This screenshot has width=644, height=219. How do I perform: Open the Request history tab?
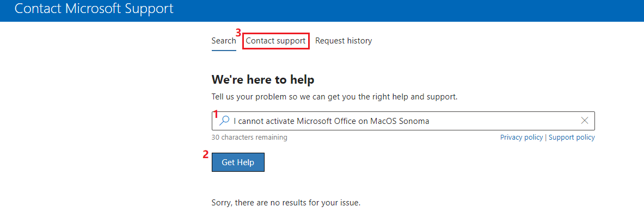344,41
